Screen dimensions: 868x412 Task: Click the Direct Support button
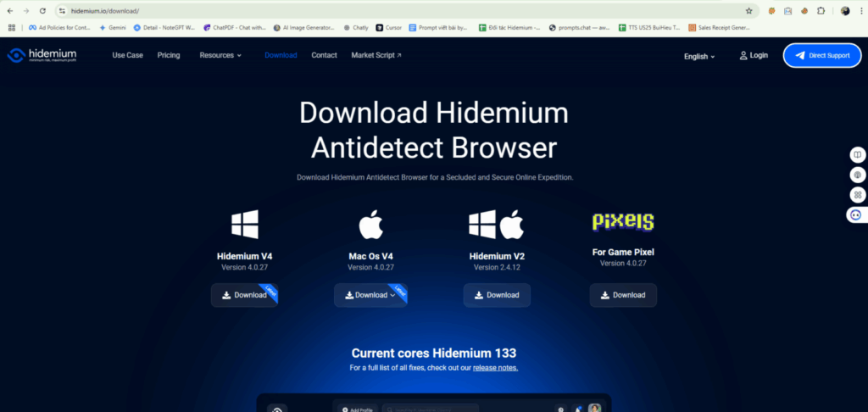[x=822, y=55]
